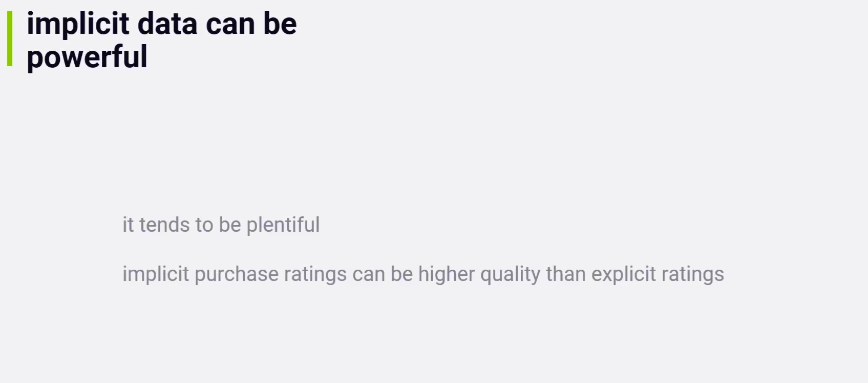Click the final word "ratings" in the second line
The width and height of the screenshot is (868, 383).
693,274
